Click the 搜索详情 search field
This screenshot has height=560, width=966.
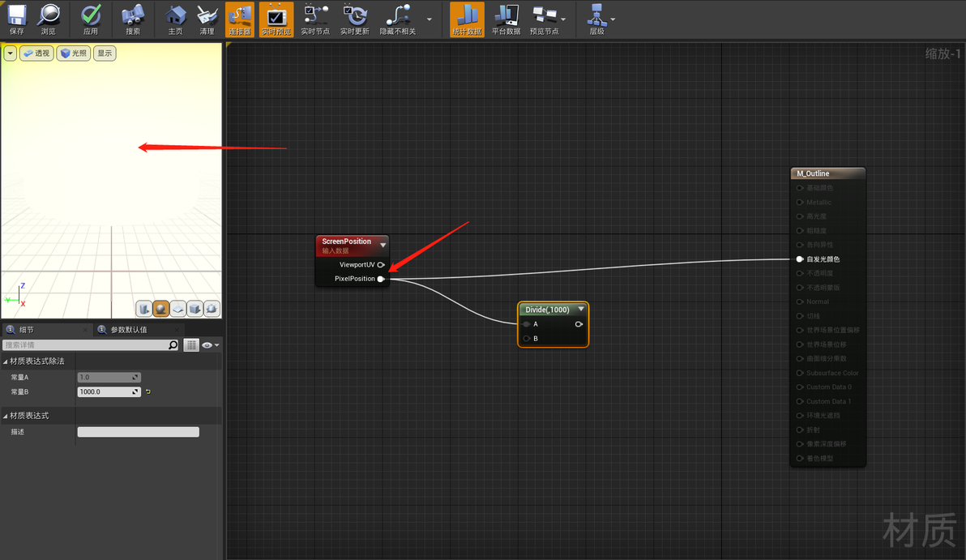click(x=85, y=345)
